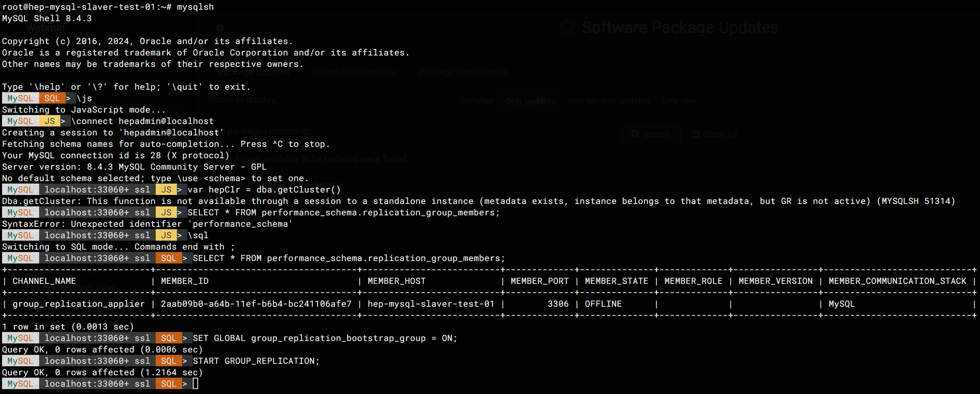Select the Only security updates option

click(x=608, y=101)
